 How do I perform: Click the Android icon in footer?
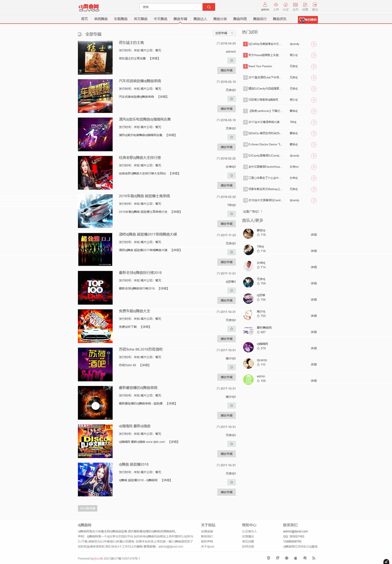[x=287, y=558]
